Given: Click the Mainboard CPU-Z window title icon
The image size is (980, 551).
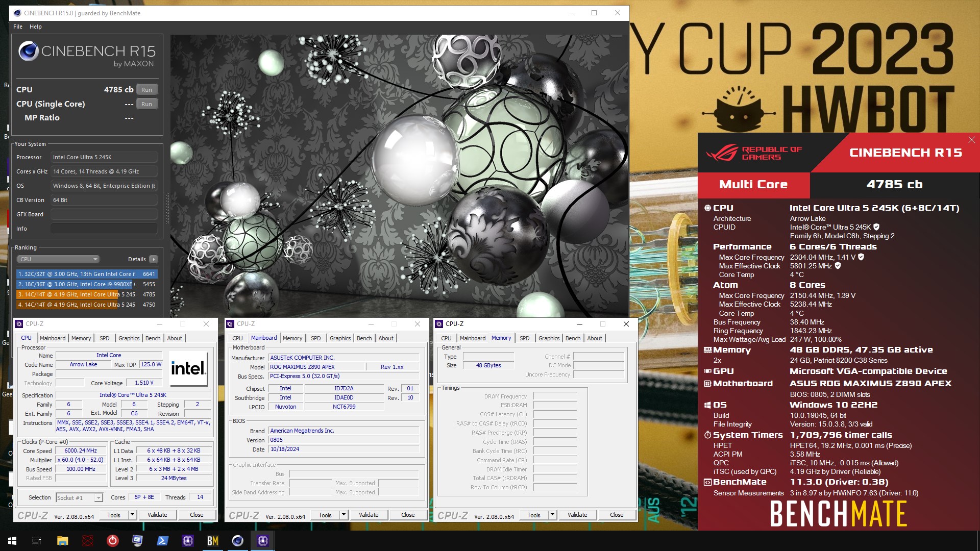Looking at the screenshot, I should [x=231, y=324].
